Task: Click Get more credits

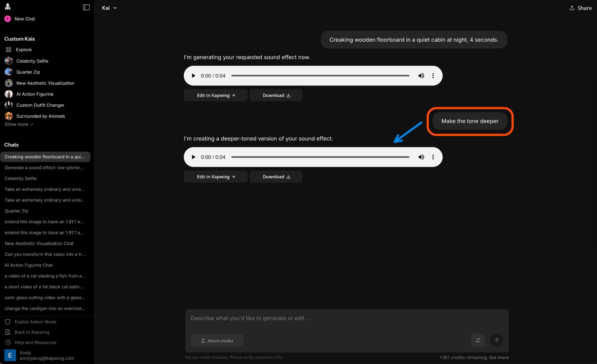Action: coord(499,357)
